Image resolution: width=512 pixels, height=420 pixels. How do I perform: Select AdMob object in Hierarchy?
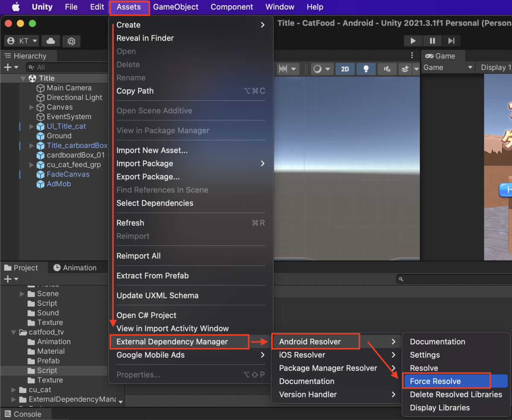[x=59, y=184]
